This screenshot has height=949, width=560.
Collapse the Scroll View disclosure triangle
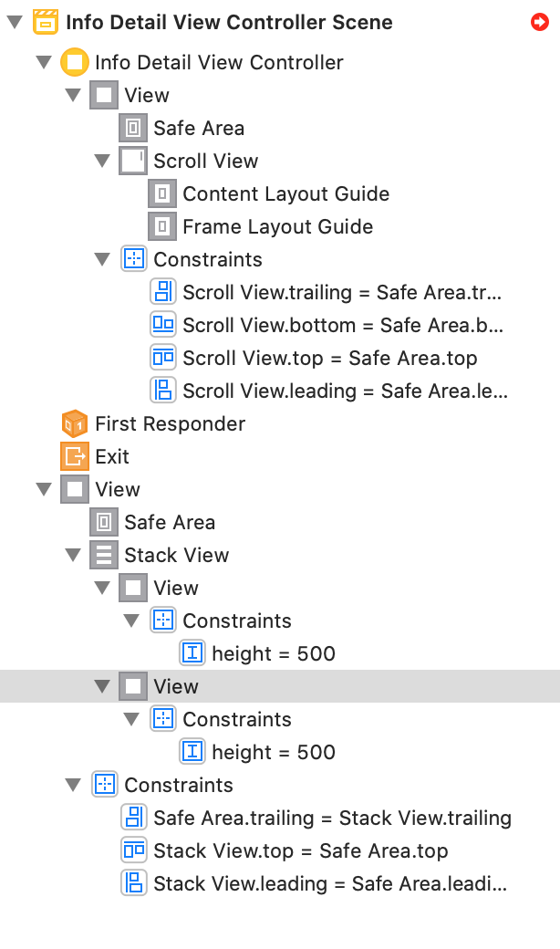tap(102, 161)
